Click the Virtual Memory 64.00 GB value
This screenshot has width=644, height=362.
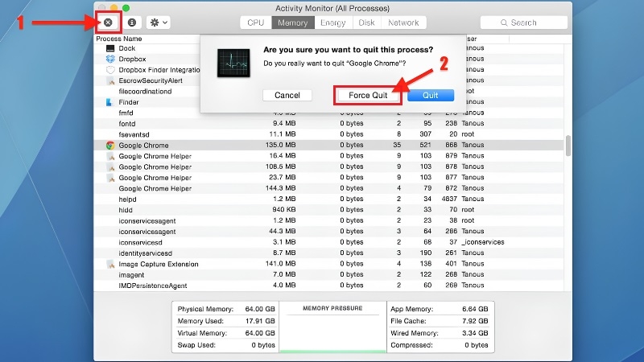coord(260,333)
